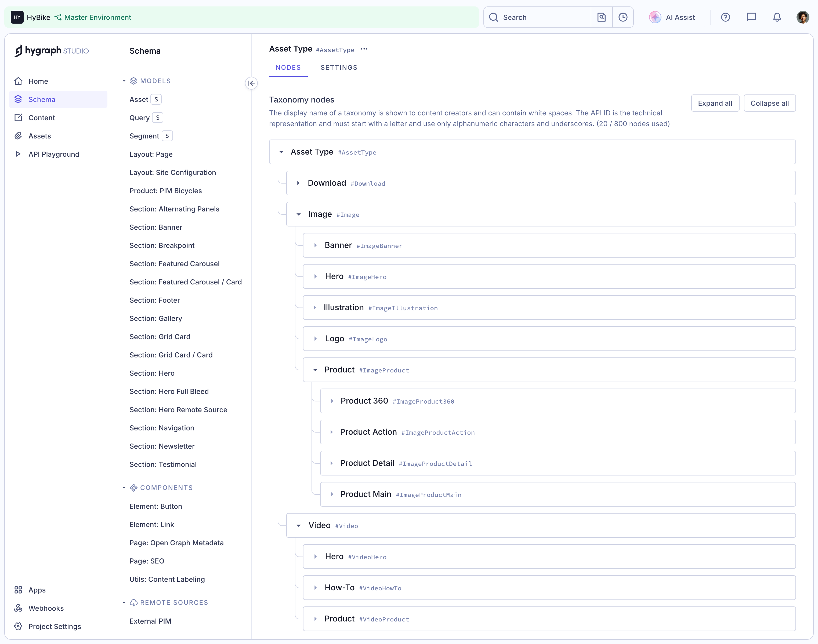Select Section: Gallery model

[155, 319]
